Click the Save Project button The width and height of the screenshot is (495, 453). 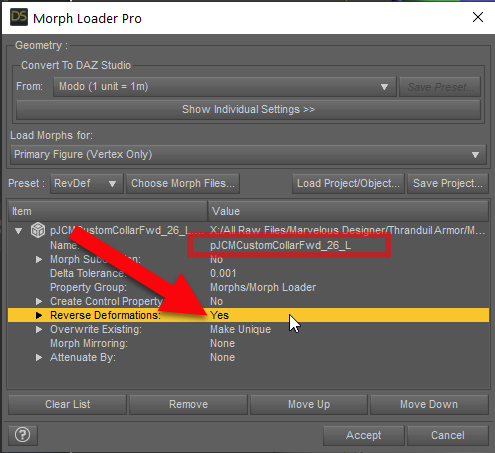448,183
